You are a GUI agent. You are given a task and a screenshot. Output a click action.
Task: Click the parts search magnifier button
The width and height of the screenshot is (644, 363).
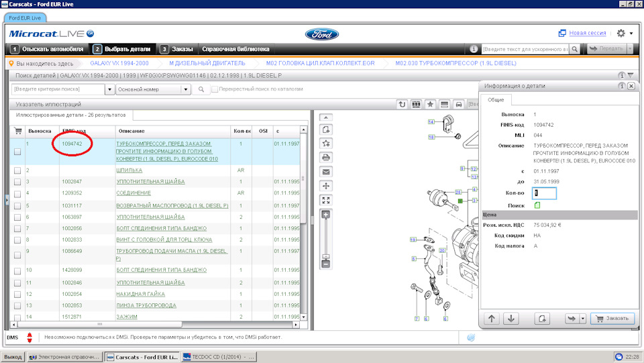(201, 89)
